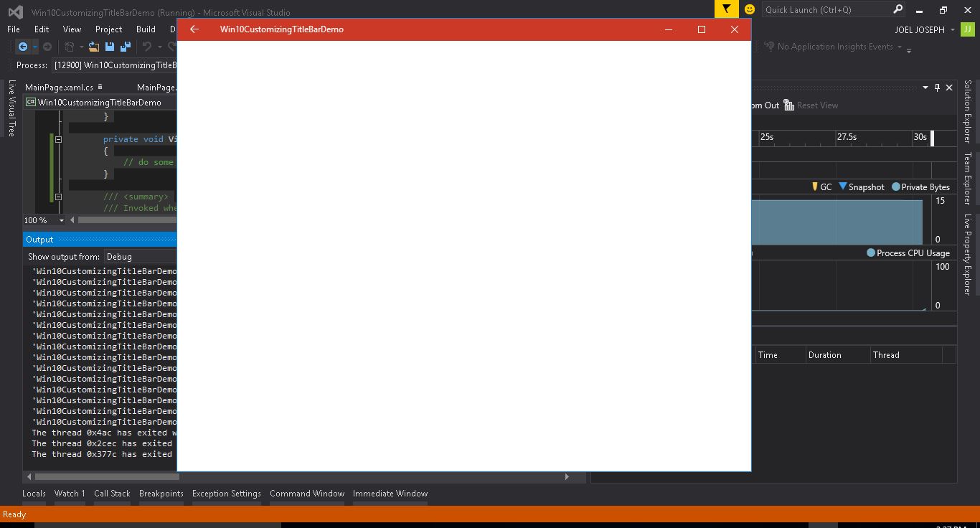Click the feedback smiley icon

tap(750, 9)
